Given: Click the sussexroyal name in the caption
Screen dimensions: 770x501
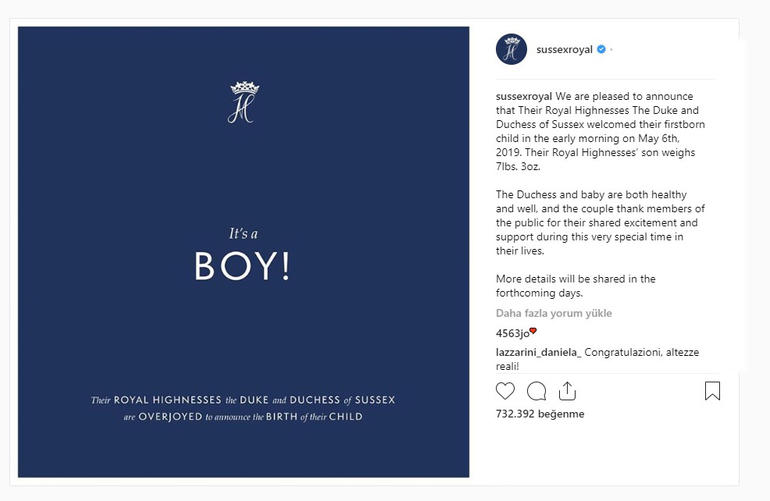Looking at the screenshot, I should coord(524,98).
